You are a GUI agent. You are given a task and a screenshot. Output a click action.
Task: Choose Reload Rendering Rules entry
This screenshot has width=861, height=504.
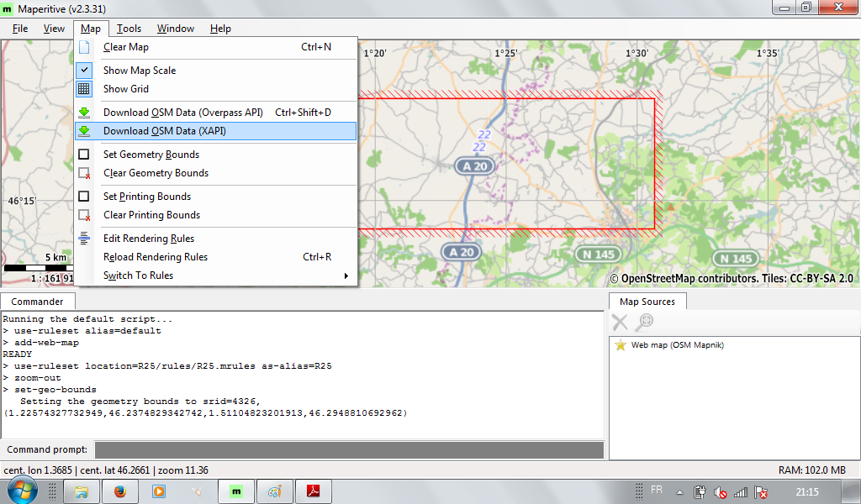tap(216, 257)
